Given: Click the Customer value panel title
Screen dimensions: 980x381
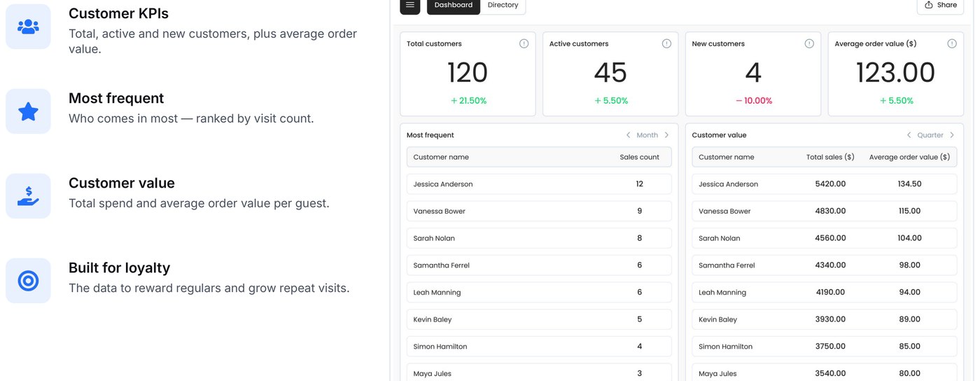Looking at the screenshot, I should tap(719, 135).
